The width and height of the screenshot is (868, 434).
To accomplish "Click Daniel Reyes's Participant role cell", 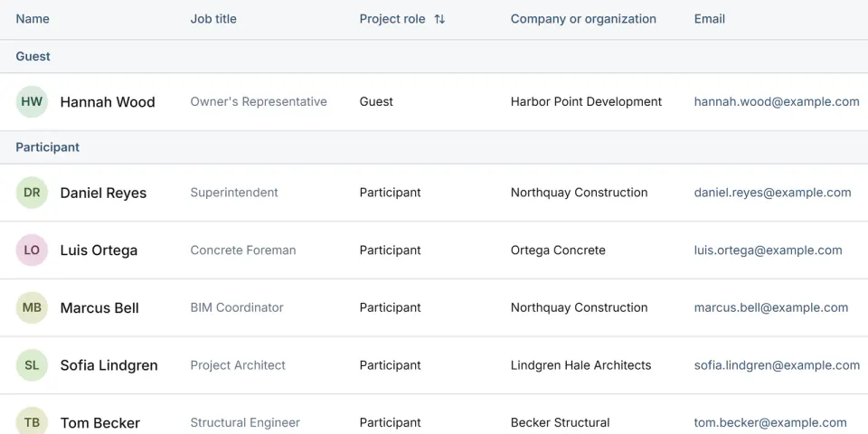I will coord(391,193).
